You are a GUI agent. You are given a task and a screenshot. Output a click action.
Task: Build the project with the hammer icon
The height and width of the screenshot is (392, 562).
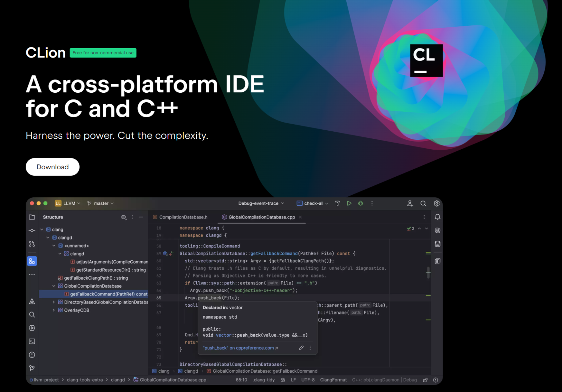(337, 203)
